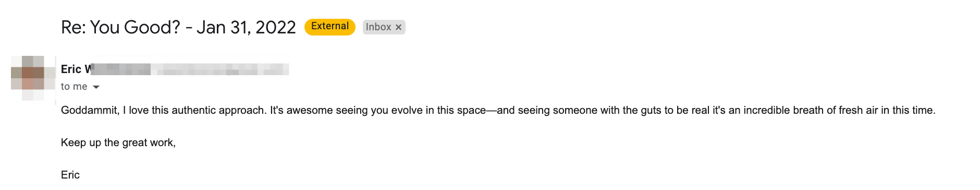The image size is (980, 190).
Task: Click the yellow External label badge
Action: [330, 27]
